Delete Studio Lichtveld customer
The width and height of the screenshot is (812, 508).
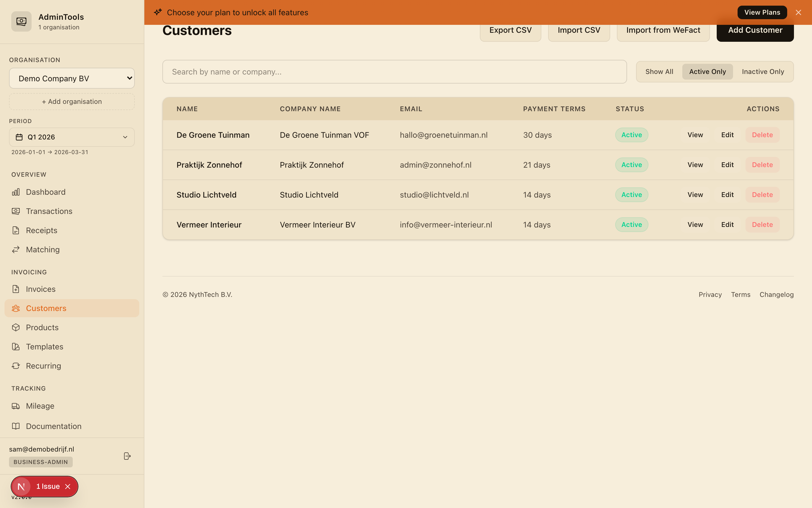point(762,194)
